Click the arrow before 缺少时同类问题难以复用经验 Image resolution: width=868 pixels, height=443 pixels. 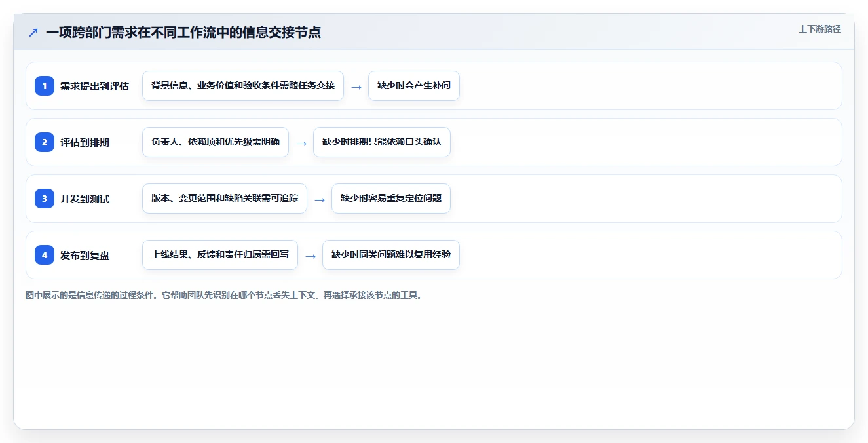pyautogui.click(x=311, y=256)
